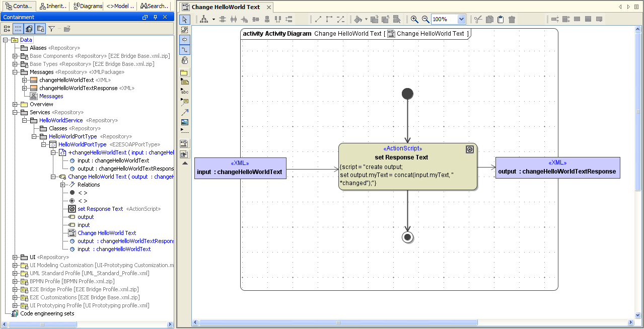Switch to the Inheritance browser tab
Image resolution: width=644 pixels, height=329 pixels.
[52, 6]
